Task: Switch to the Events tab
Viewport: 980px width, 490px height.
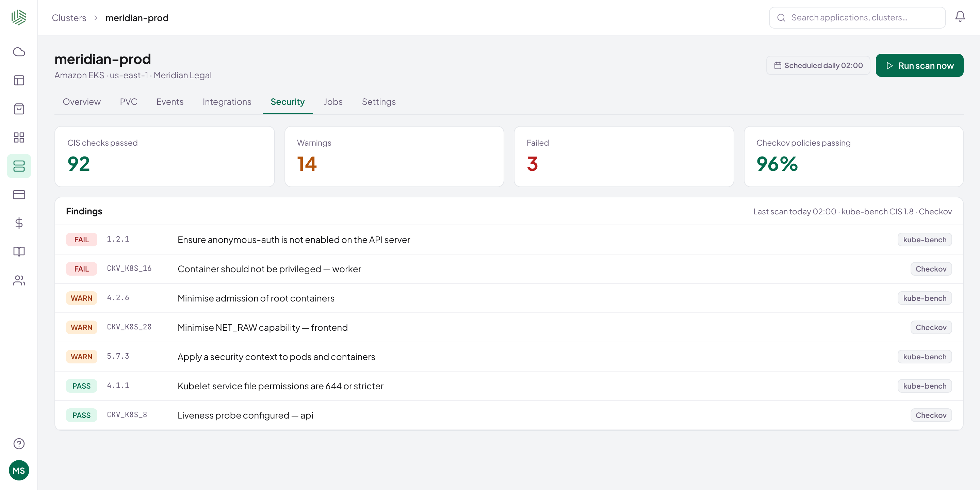Action: pyautogui.click(x=170, y=102)
